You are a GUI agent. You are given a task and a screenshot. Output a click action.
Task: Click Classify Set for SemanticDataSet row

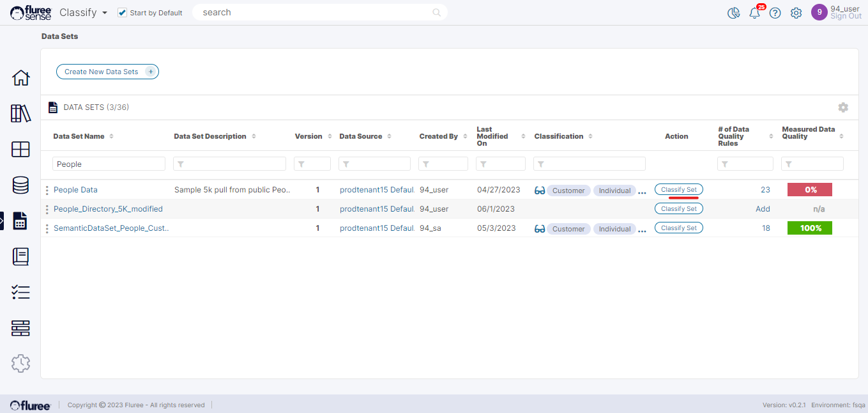click(678, 228)
